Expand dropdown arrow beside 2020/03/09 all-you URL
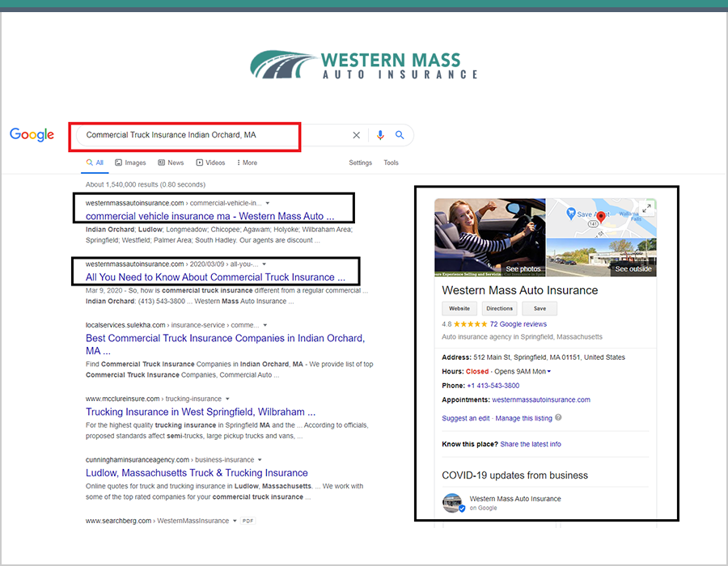 coord(265,264)
